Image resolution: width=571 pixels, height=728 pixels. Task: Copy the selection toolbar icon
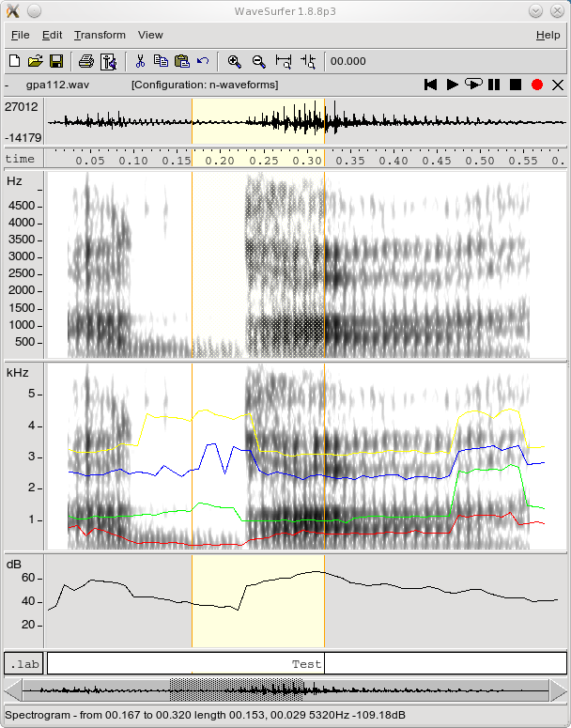162,61
